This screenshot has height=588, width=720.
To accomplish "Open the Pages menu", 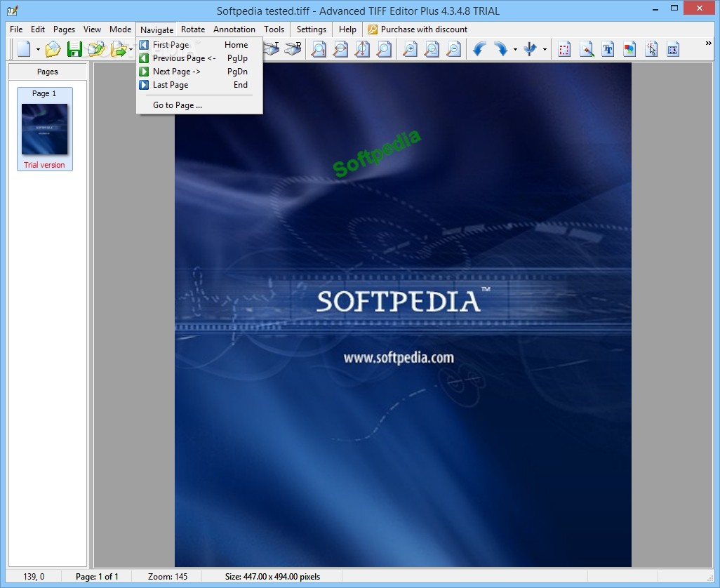I will tap(64, 29).
